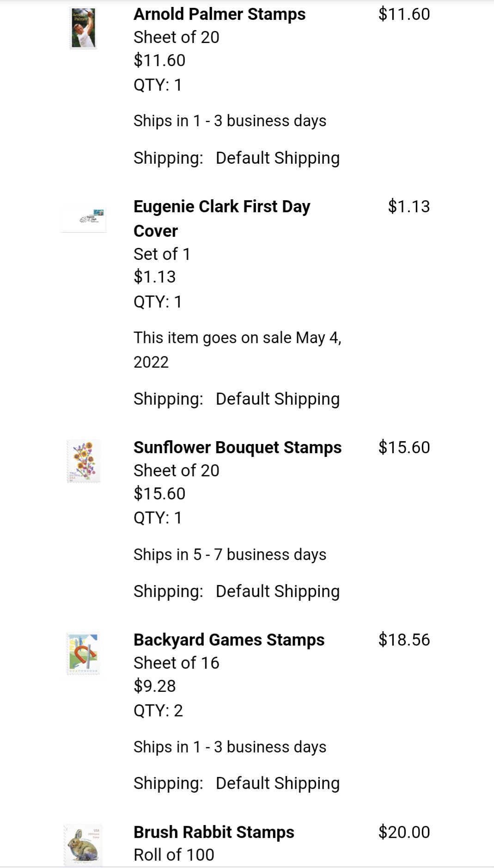Click the $18.56 Backyard Games line total
Viewport: 494px width, 868px height.
click(404, 640)
